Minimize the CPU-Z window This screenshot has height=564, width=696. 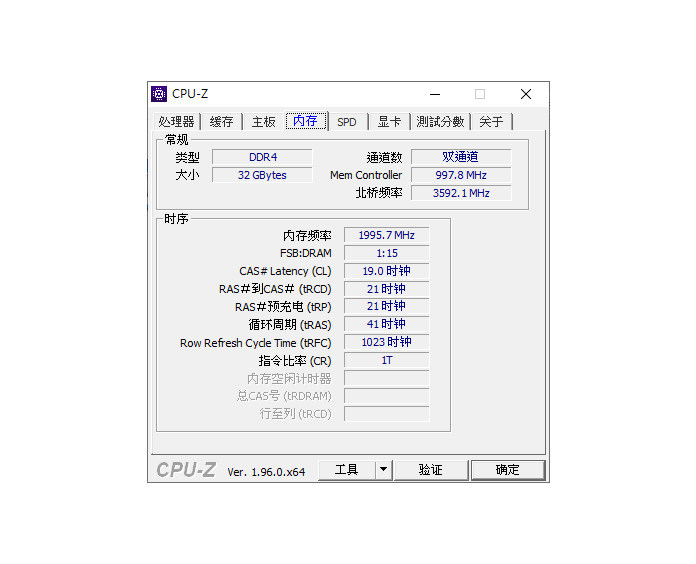pos(435,94)
